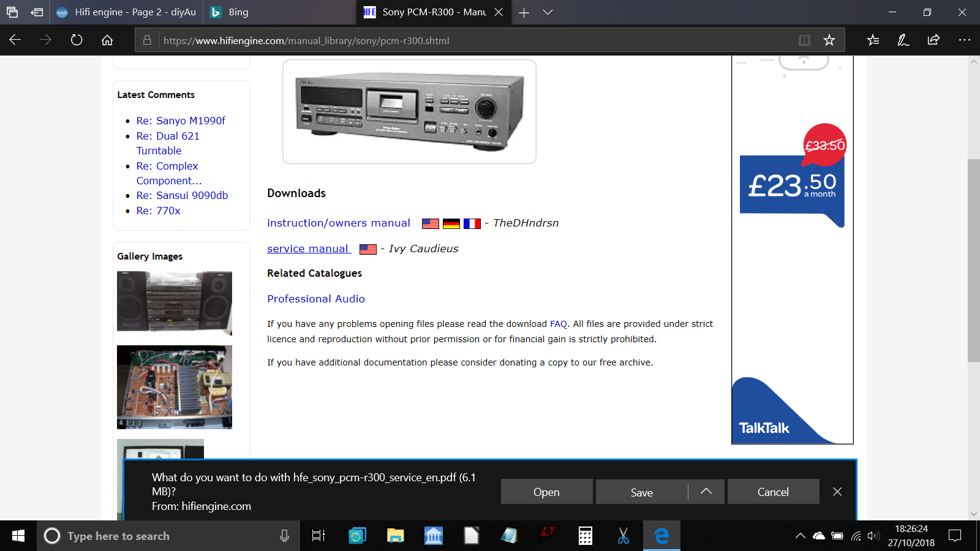Go to the Home page icon
Image resolution: width=980 pixels, height=551 pixels.
pos(107,40)
